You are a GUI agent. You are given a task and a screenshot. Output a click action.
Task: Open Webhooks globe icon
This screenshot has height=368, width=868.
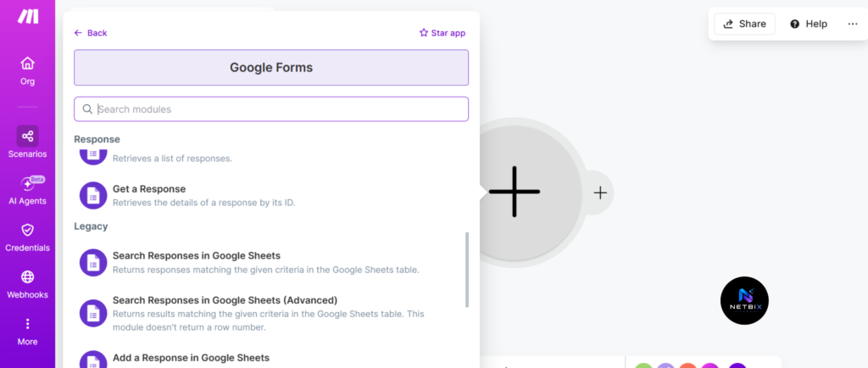tap(27, 276)
